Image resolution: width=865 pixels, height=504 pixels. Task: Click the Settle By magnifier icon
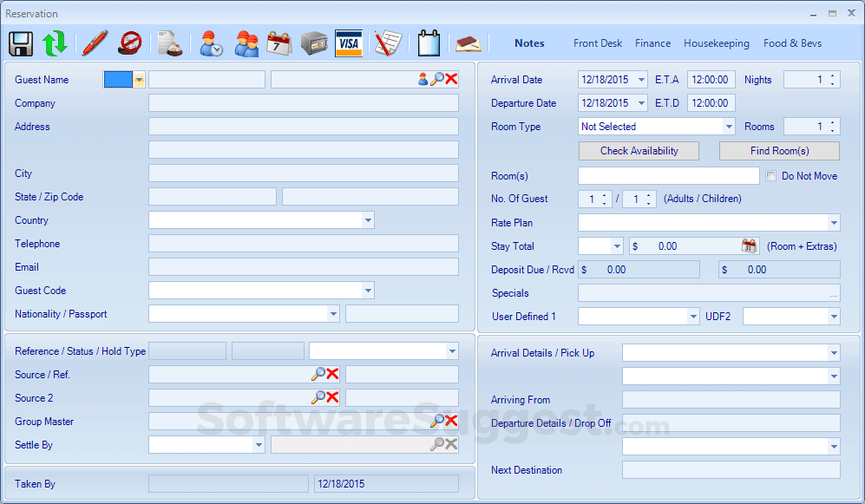437,444
